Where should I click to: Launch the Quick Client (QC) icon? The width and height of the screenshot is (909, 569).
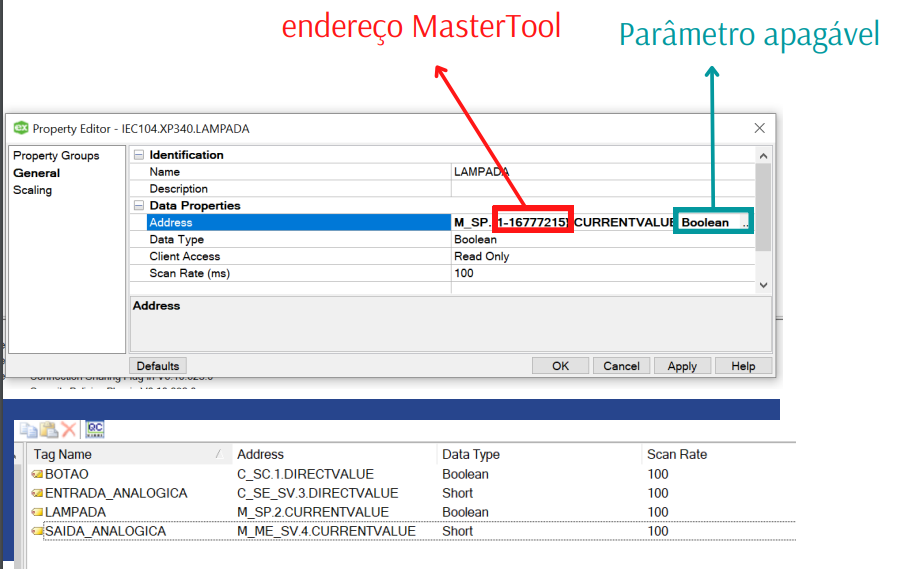95,429
